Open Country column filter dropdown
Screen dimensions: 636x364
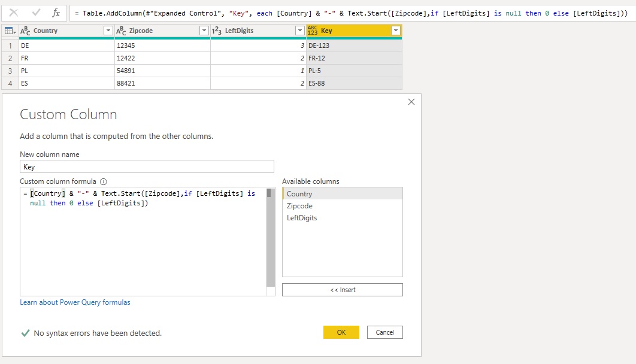[108, 31]
